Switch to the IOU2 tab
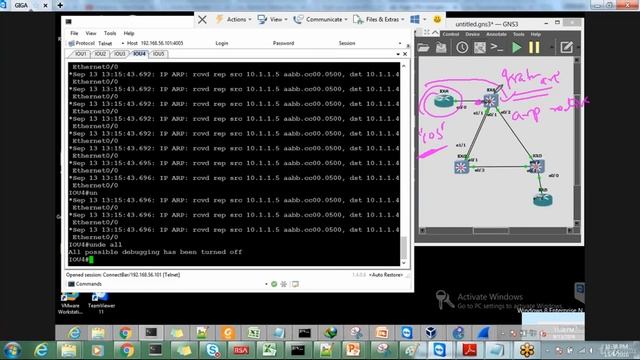Screen dimensions: 640x360 point(100,54)
